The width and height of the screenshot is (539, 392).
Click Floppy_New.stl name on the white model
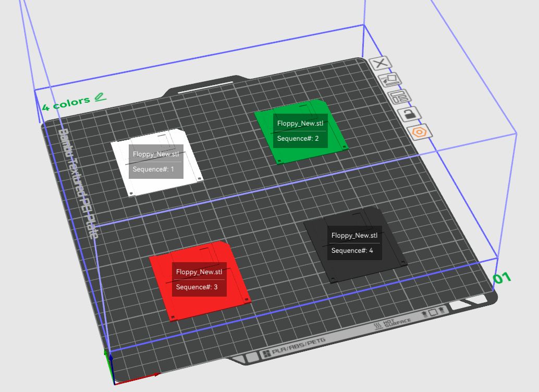click(x=156, y=154)
